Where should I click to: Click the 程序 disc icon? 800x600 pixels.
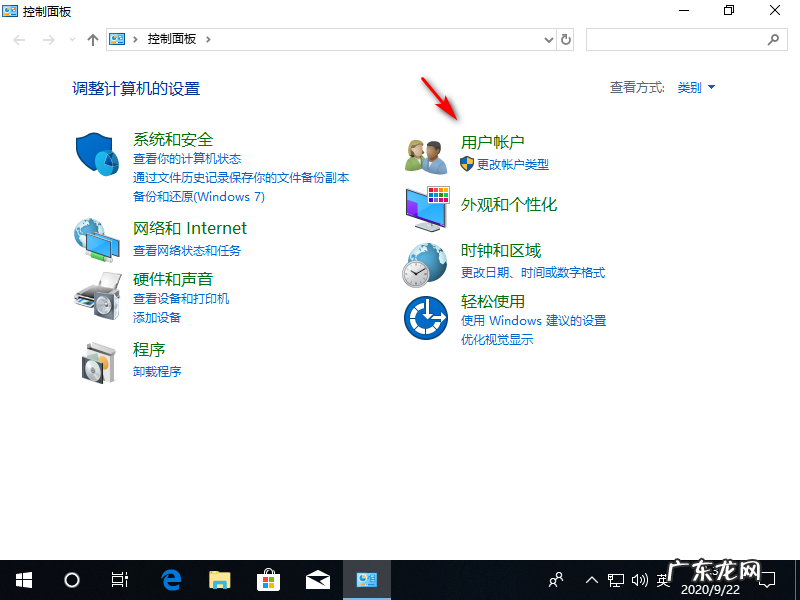[96, 362]
